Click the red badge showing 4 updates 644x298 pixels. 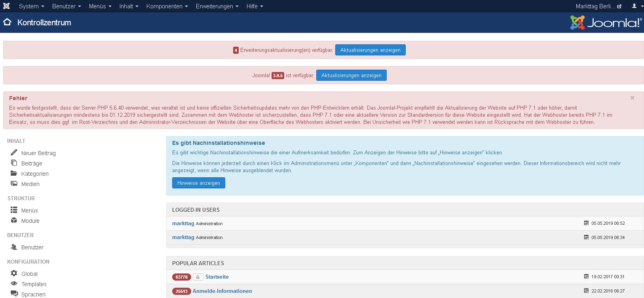(x=236, y=50)
